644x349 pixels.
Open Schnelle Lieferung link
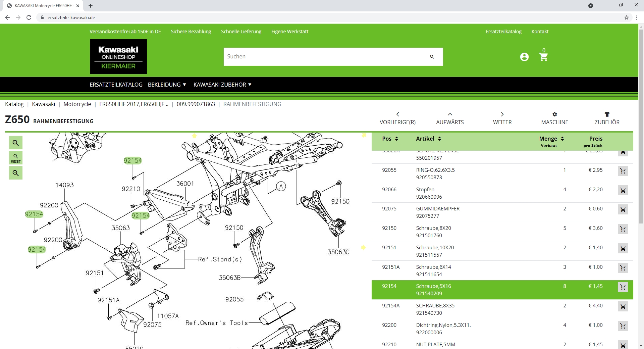click(x=241, y=32)
